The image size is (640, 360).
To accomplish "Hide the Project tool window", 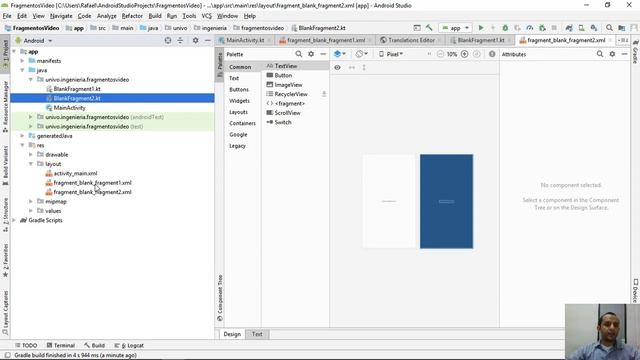I will coord(208,40).
